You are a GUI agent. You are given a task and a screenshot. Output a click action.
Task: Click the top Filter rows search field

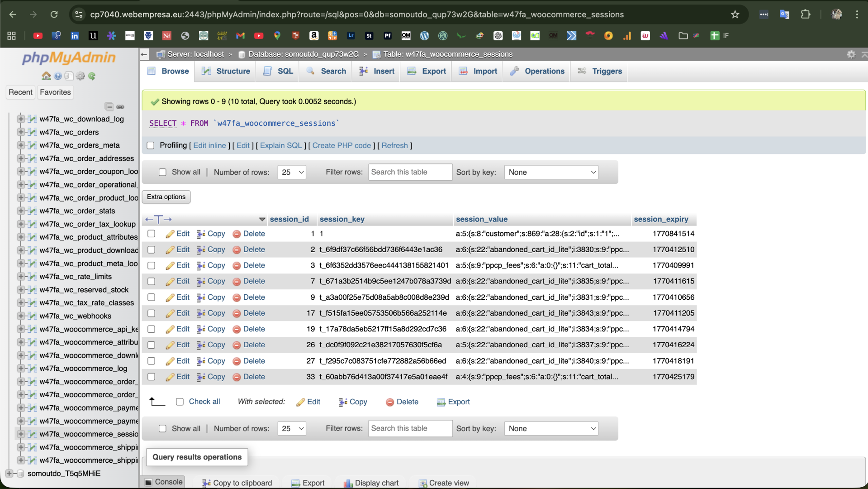tap(410, 173)
